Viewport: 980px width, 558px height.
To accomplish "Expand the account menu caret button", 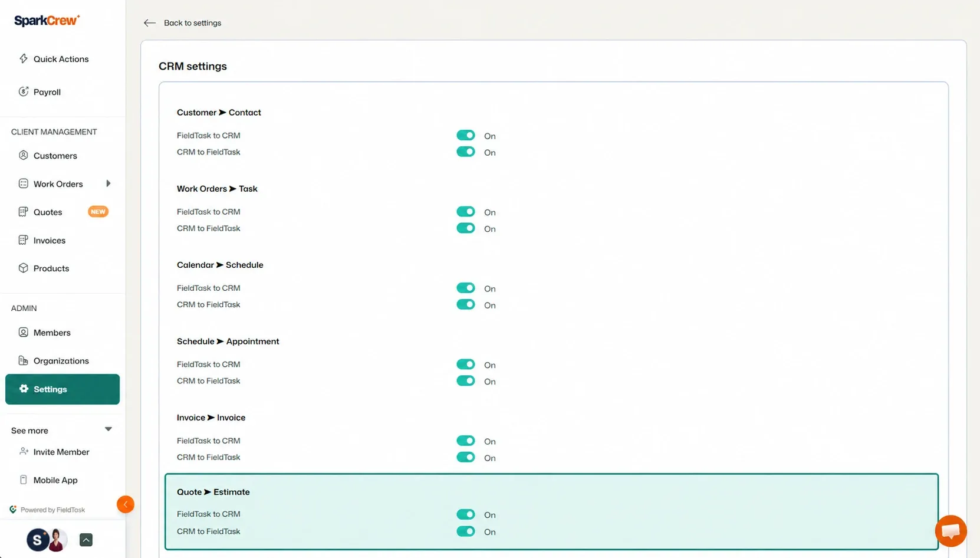I will coord(86,540).
